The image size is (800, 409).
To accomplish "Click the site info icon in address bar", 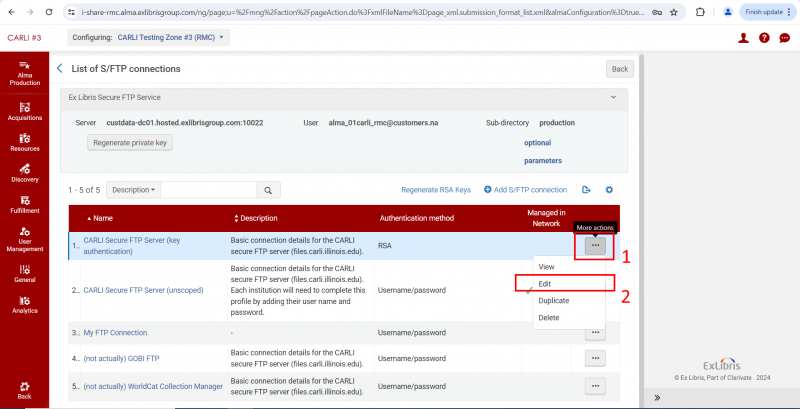I will click(72, 12).
